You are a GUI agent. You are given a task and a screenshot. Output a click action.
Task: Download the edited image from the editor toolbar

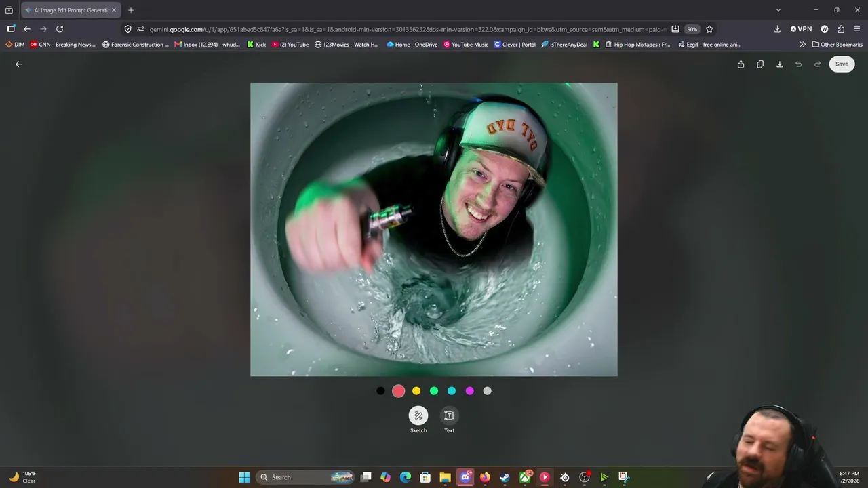[x=779, y=64]
